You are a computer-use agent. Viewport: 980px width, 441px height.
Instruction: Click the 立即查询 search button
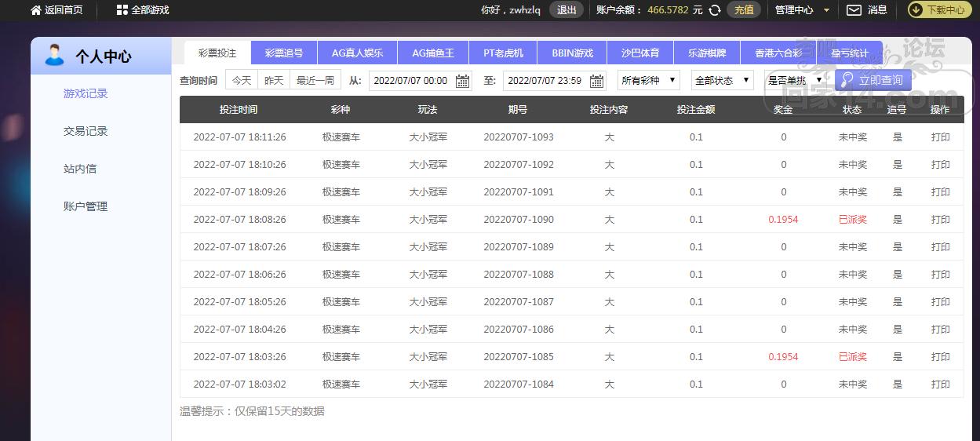pos(873,80)
